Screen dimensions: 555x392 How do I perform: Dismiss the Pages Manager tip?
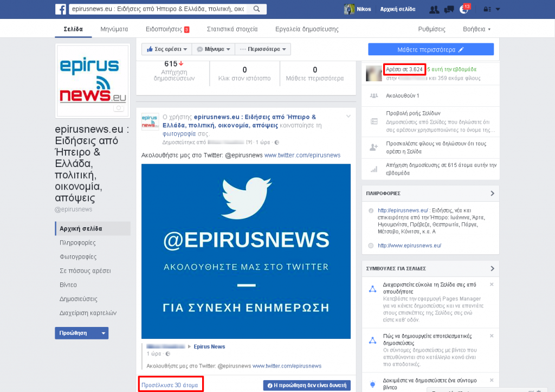coord(492,284)
